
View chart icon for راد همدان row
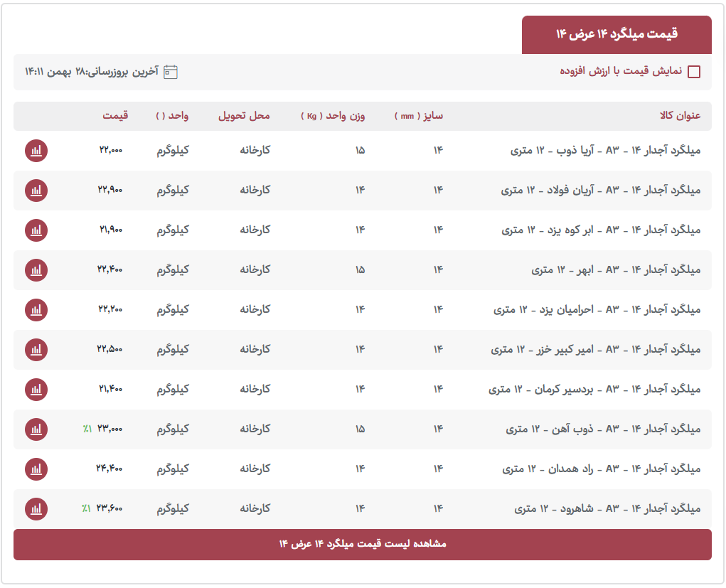[36, 469]
